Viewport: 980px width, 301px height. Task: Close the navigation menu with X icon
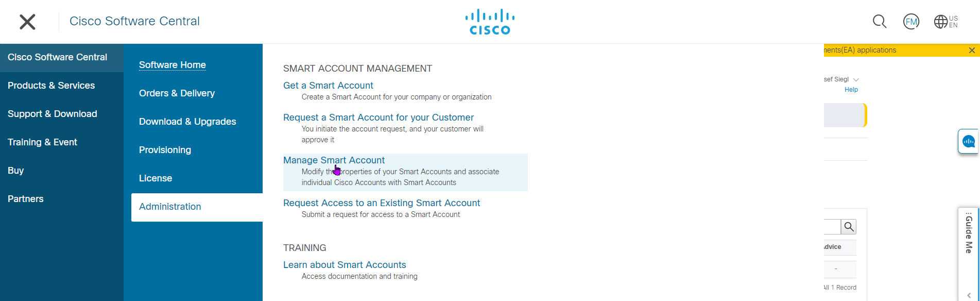pyautogui.click(x=27, y=22)
